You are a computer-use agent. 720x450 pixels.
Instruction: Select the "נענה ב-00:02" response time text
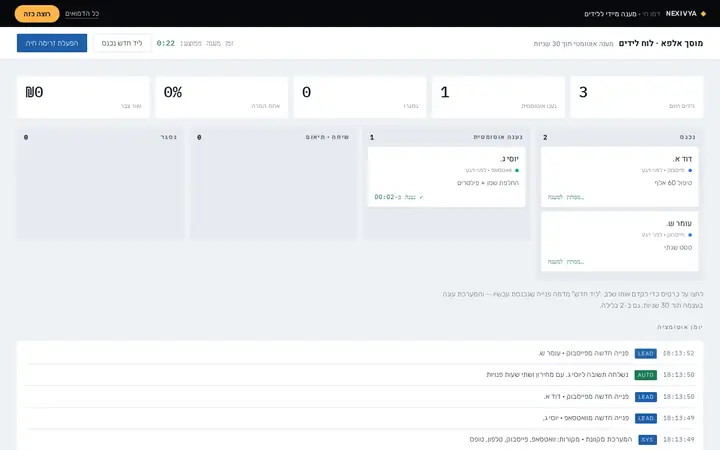tap(395, 197)
